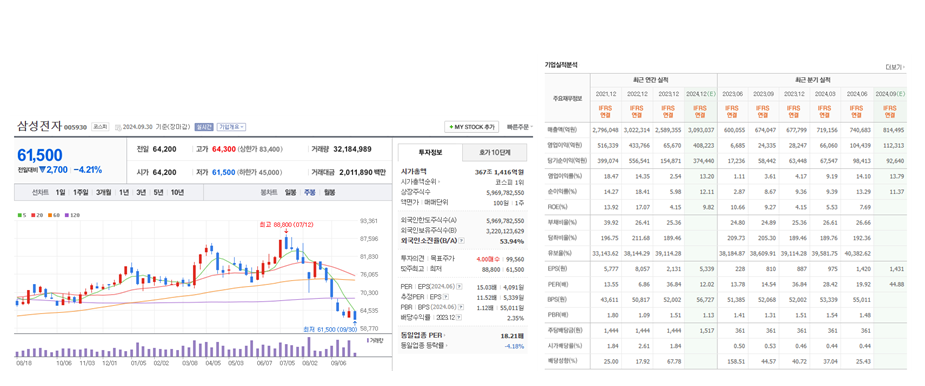Click the 삼성전자 stock name
925x386 pixels.
click(x=39, y=126)
